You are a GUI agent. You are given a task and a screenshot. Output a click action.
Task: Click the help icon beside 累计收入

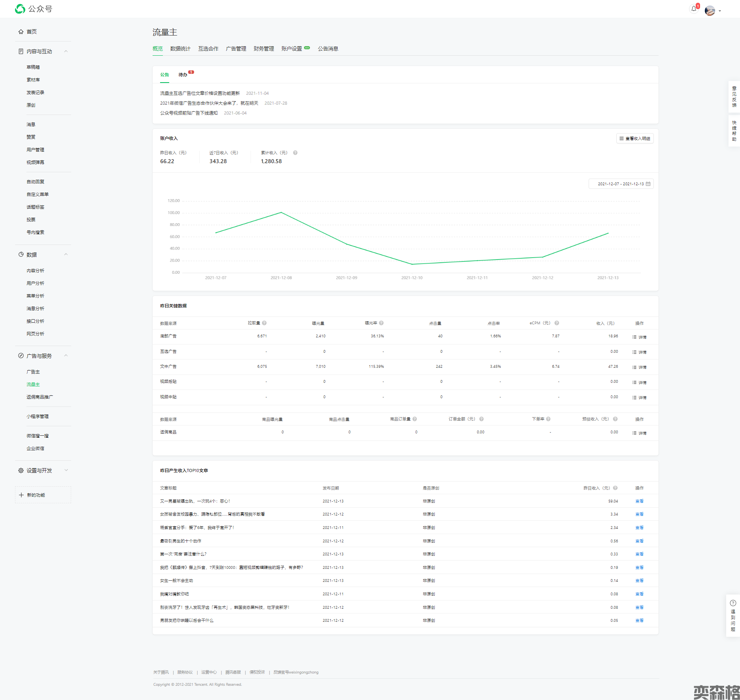tap(295, 153)
